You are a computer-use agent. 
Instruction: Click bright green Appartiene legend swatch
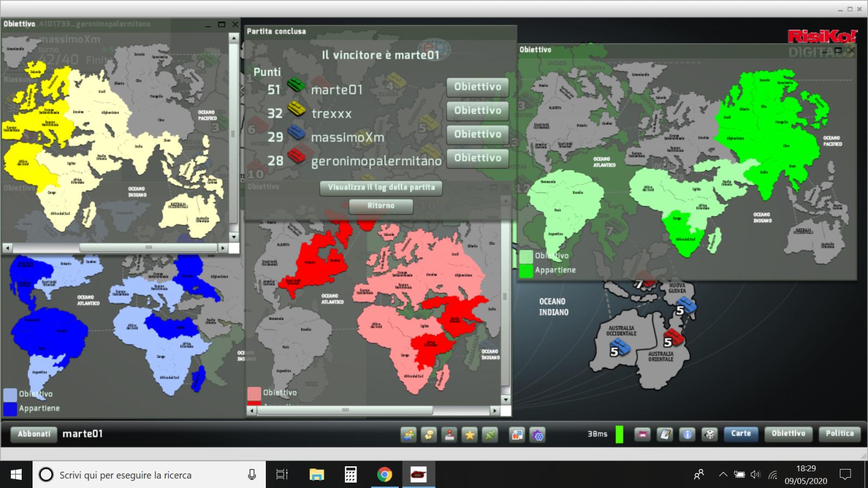(x=526, y=271)
